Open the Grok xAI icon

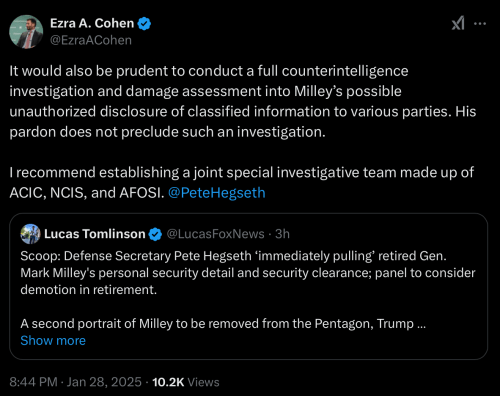458,23
